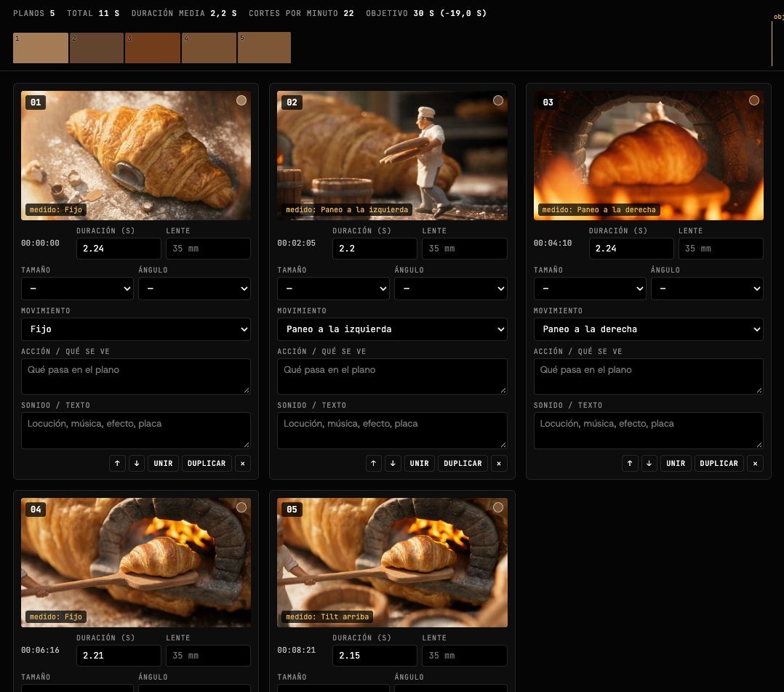This screenshot has width=784, height=692.
Task: Remove shot 03 using the × icon
Action: tap(755, 463)
